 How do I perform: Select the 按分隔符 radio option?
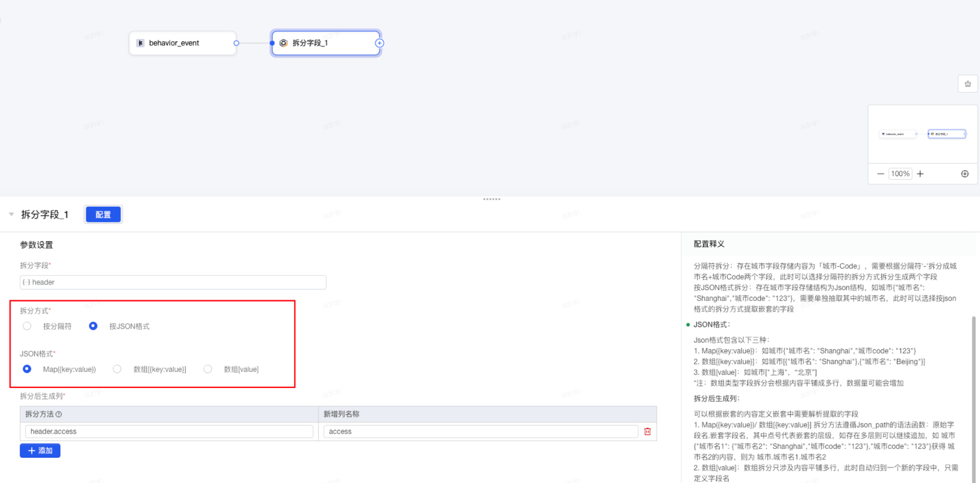(x=27, y=326)
